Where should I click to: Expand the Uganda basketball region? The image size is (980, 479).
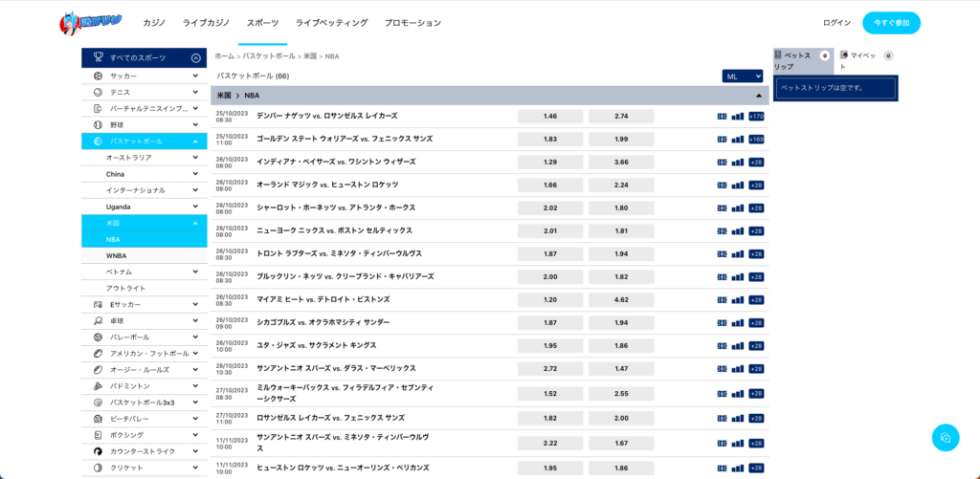[x=195, y=207]
